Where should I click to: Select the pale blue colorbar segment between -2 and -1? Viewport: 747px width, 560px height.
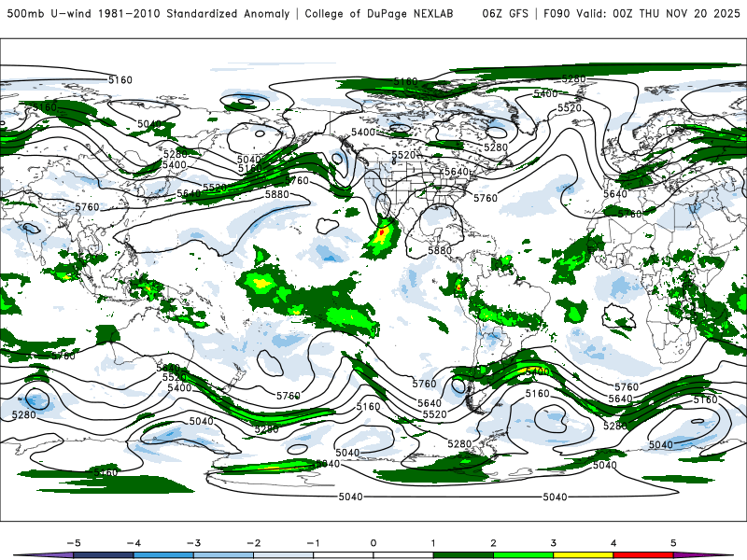tap(284, 555)
